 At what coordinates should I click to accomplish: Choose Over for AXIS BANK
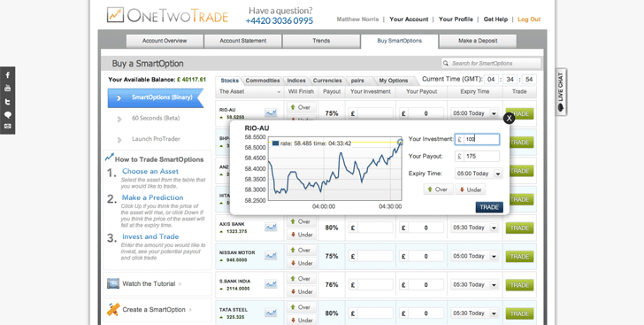tap(301, 221)
